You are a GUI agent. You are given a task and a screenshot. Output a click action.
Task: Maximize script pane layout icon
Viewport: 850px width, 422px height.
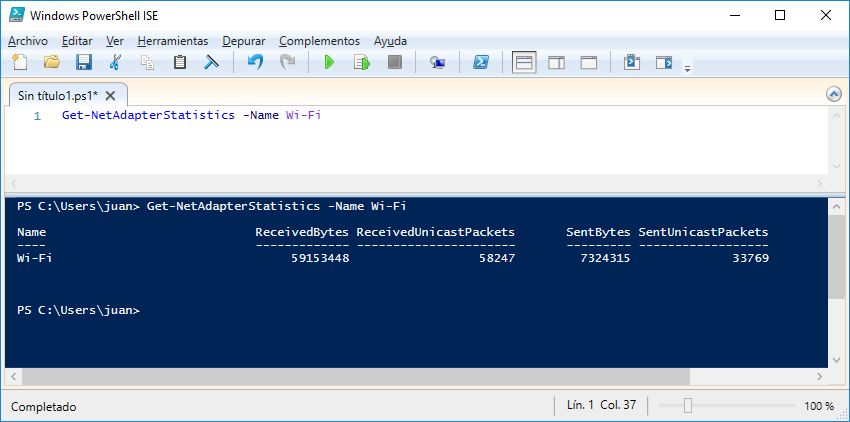[x=589, y=62]
